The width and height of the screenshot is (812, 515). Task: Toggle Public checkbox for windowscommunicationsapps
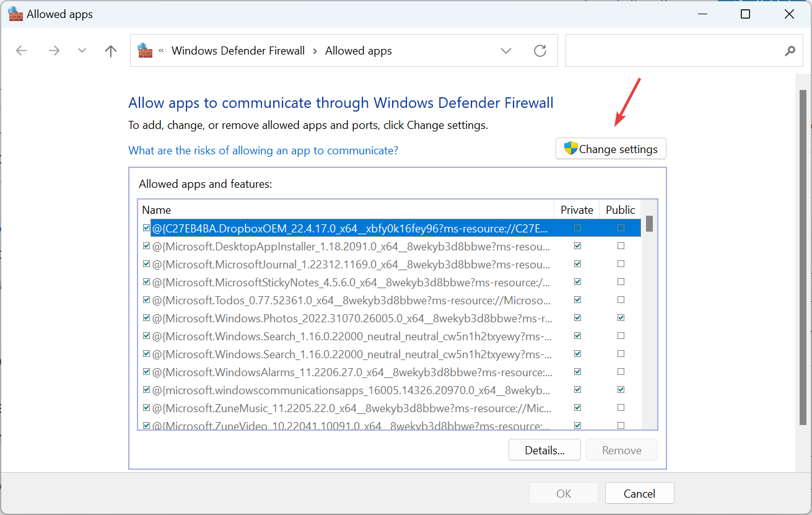pos(621,390)
